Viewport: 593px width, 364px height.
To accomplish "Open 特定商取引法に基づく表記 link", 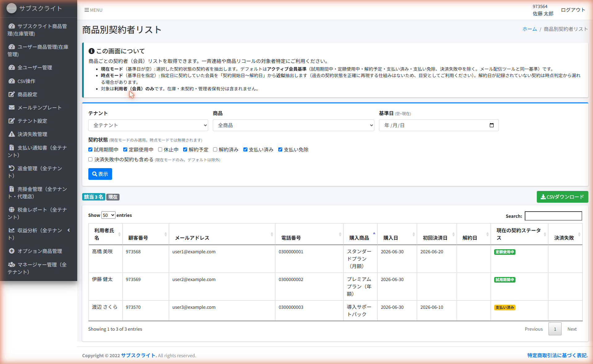I will [x=557, y=355].
